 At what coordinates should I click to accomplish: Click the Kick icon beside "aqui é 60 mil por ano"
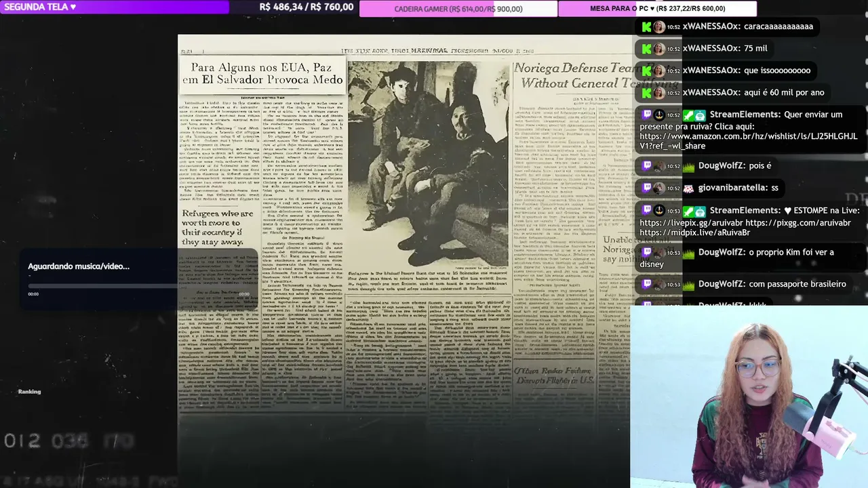pyautogui.click(x=646, y=92)
